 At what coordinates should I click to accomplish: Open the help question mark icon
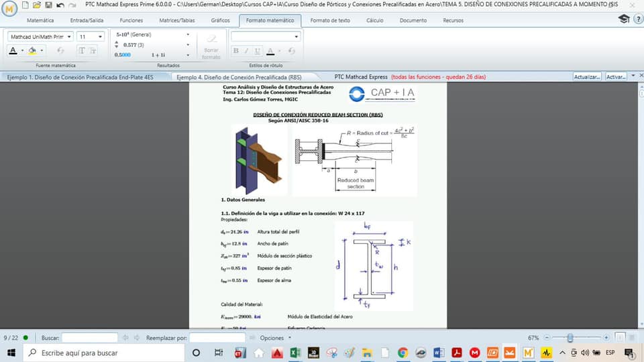(638, 19)
